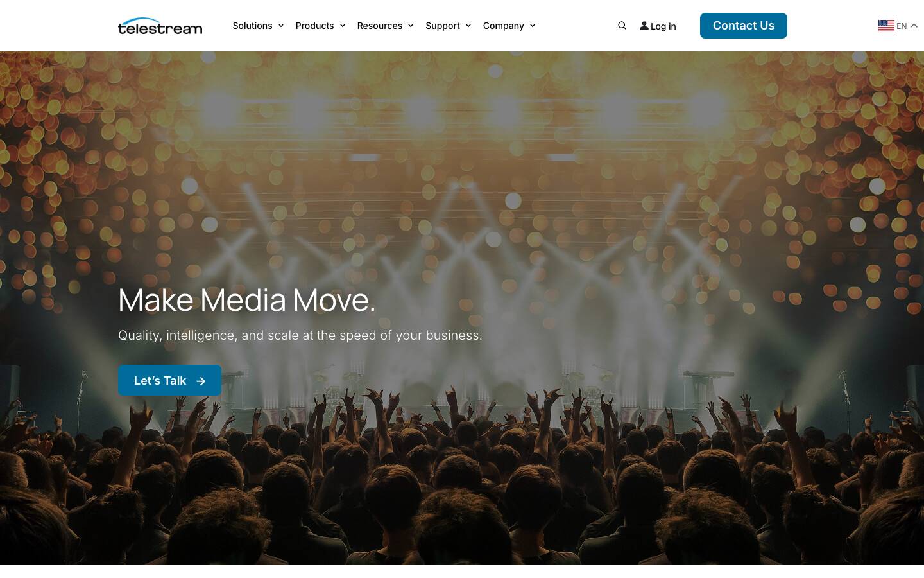The width and height of the screenshot is (924, 578).
Task: Click the arrow icon in Let's Talk
Action: pyautogui.click(x=201, y=381)
